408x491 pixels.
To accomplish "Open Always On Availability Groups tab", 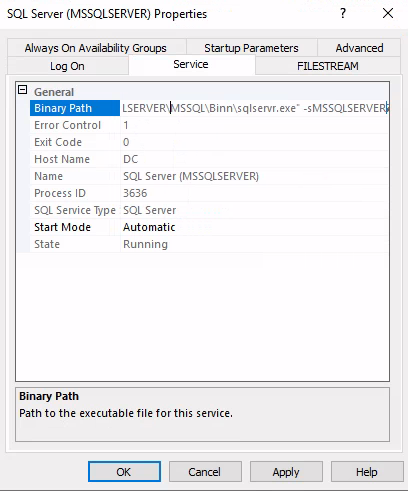I will point(96,48).
